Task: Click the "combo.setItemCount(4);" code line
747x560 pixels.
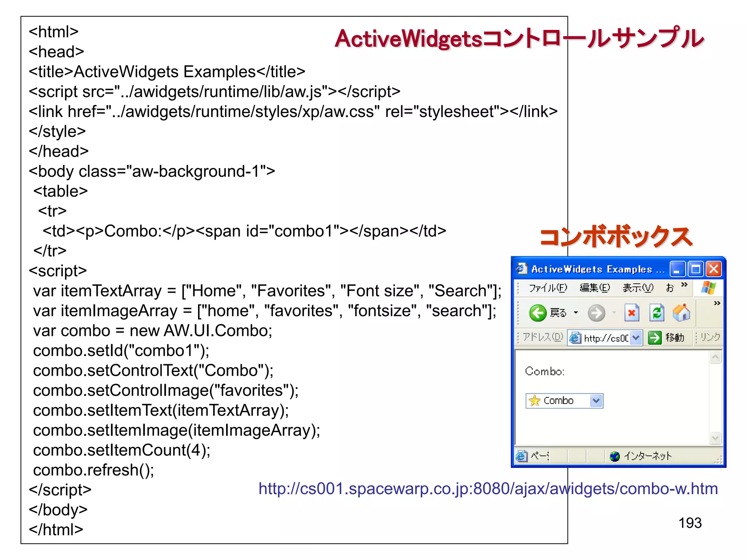Action: 121,450
